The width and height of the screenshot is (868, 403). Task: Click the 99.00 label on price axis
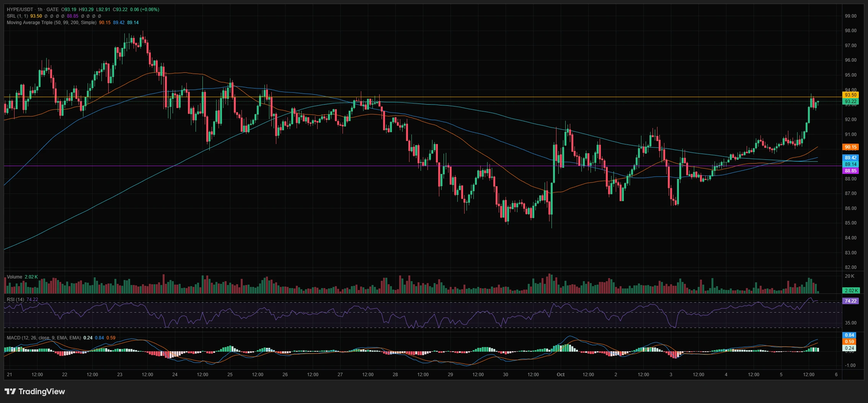coord(850,16)
